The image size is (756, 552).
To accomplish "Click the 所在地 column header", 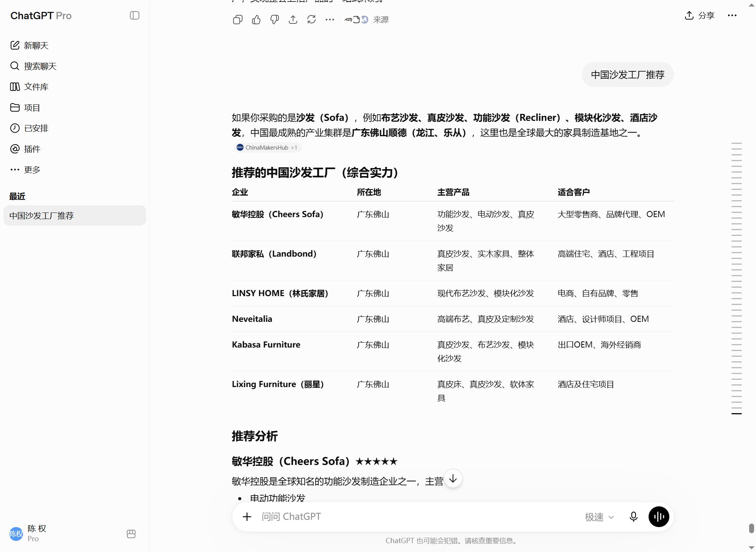I will [x=369, y=192].
